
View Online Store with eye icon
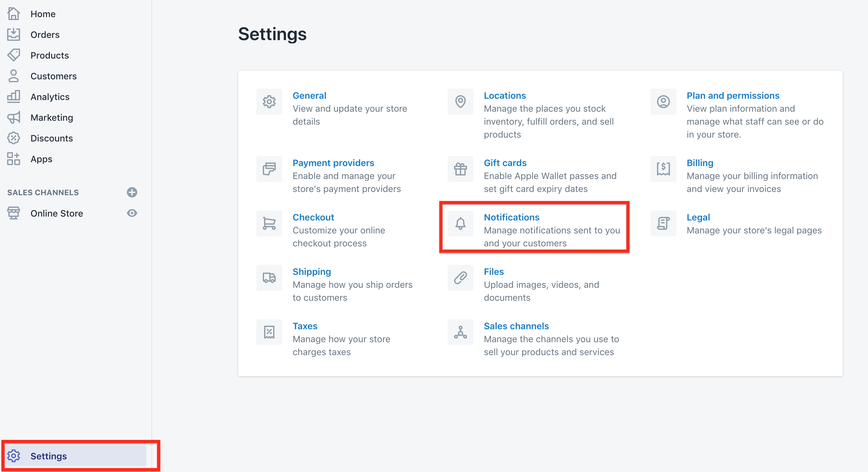click(132, 213)
